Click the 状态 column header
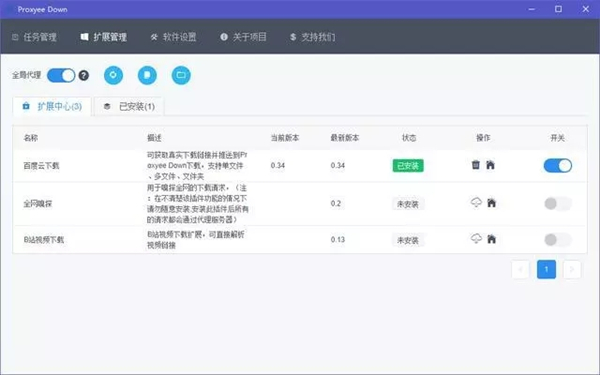Screen dimensions: 600x375 click(409, 138)
